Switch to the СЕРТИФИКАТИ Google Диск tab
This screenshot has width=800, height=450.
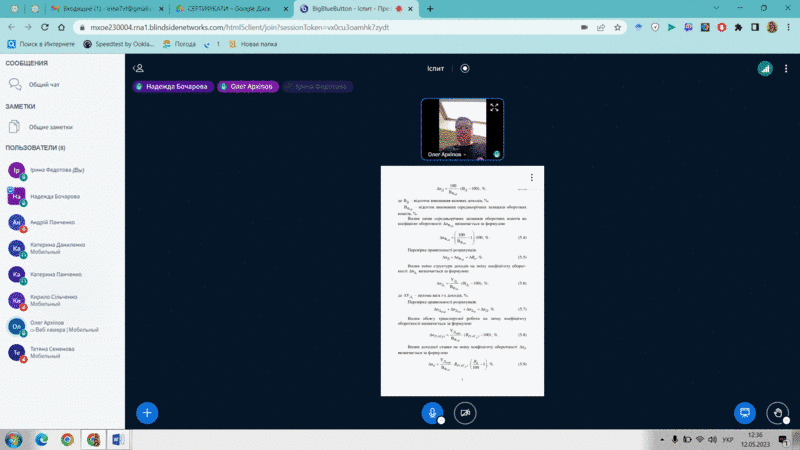(214, 8)
